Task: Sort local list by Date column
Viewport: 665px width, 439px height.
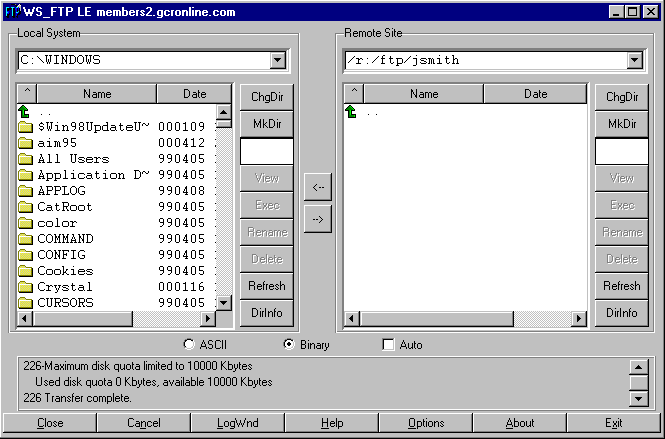Action: pos(195,94)
